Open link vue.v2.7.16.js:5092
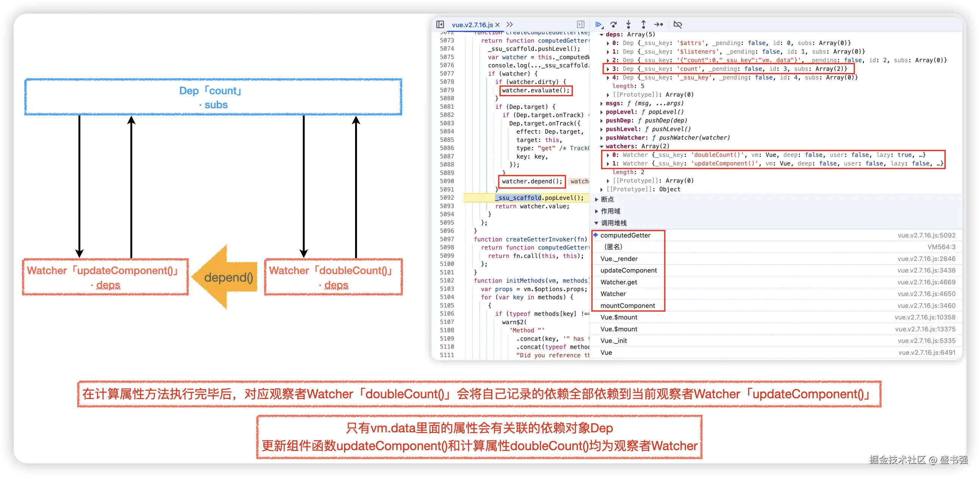This screenshot has width=980, height=477. 926,235
